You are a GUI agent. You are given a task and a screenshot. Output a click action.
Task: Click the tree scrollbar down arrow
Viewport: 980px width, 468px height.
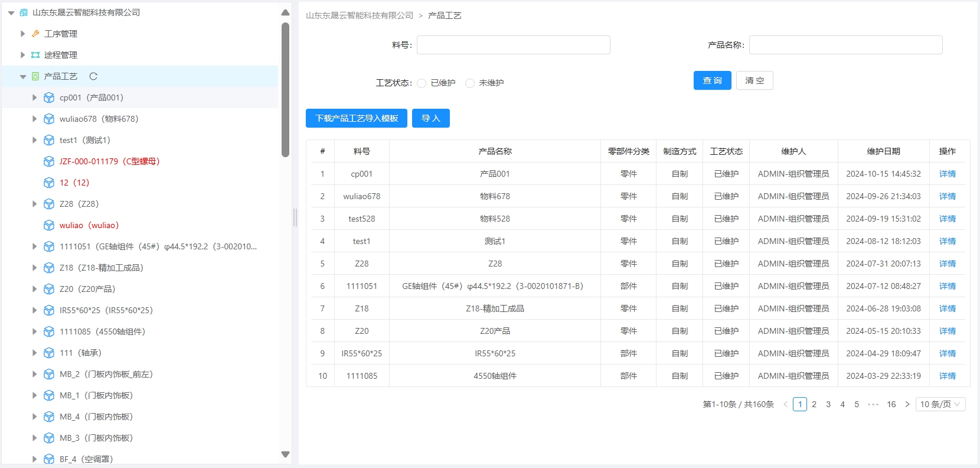click(x=286, y=454)
